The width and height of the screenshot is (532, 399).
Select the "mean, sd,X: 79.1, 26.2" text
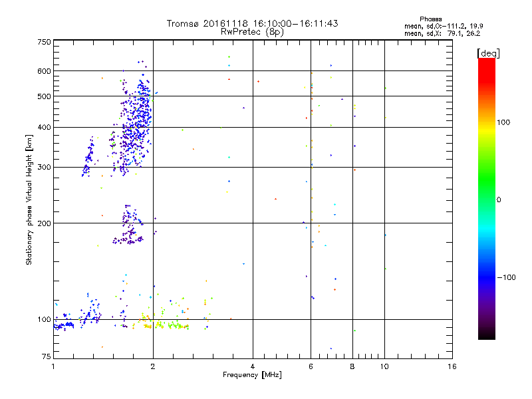442,34
